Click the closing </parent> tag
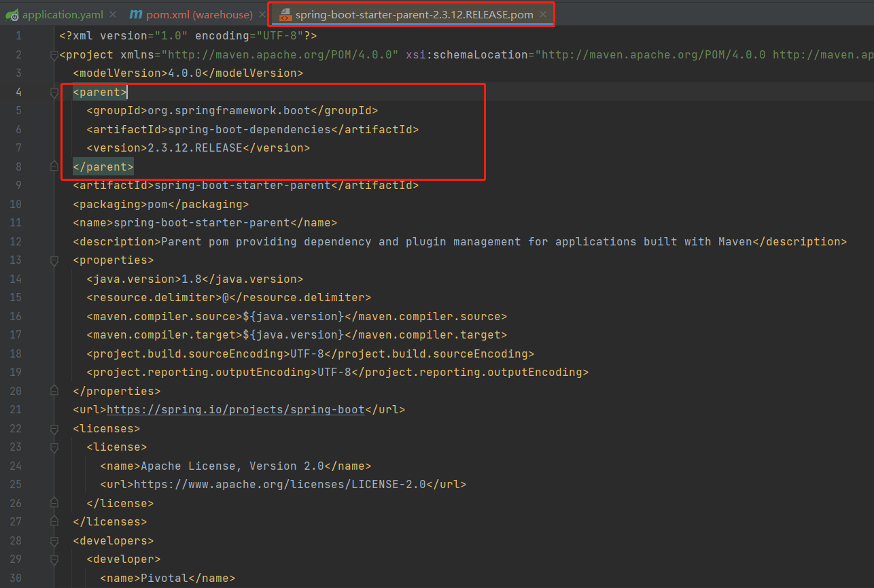Viewport: 874px width, 588px height. coord(103,167)
